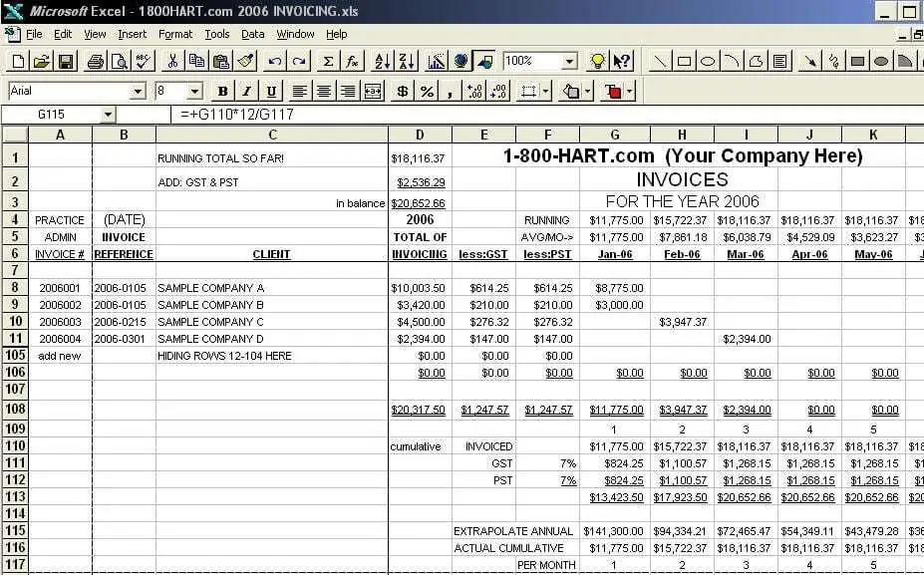The height and width of the screenshot is (575, 924).
Task: Select the Text Box drawing tool
Action: 780,61
